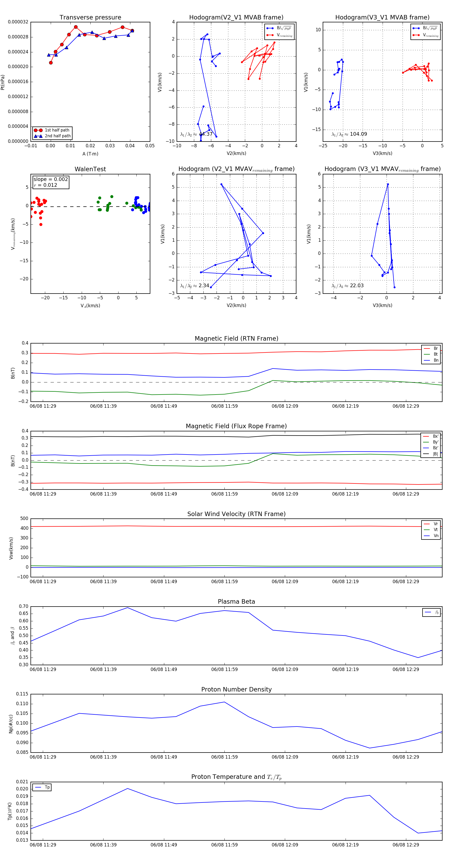Screen dimensions: 473x868
Task: Click the "Np(#/cc)" y-axis label
Action: pos(11,724)
